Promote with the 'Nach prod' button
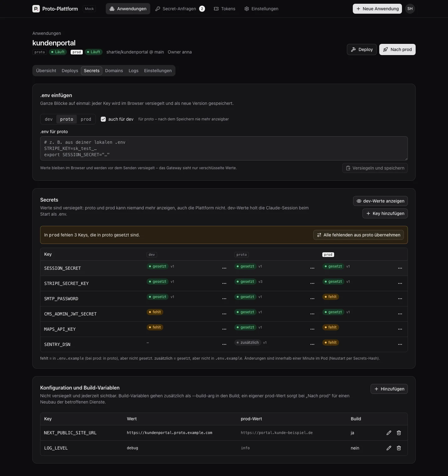Viewport: 448px width, 476px height. coord(397,49)
